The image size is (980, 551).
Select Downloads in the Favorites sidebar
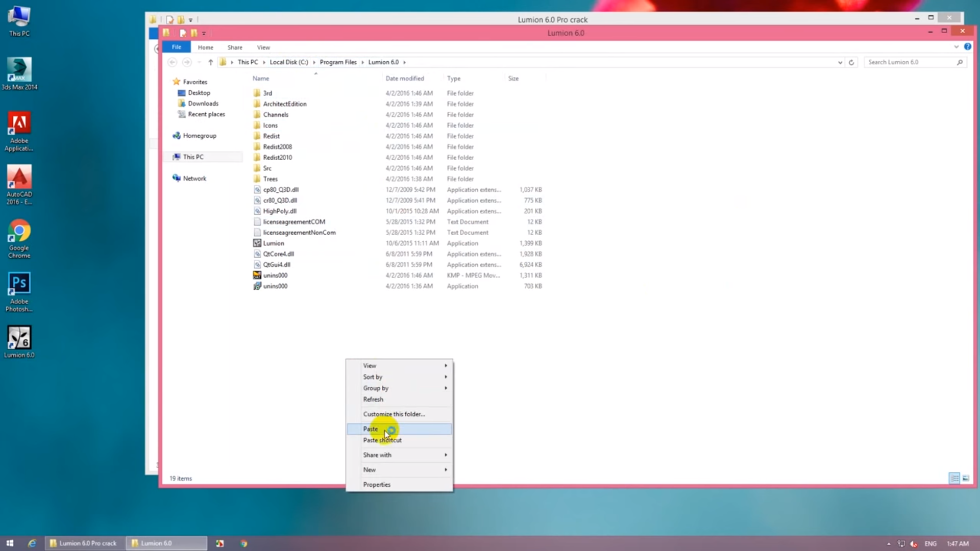(203, 104)
